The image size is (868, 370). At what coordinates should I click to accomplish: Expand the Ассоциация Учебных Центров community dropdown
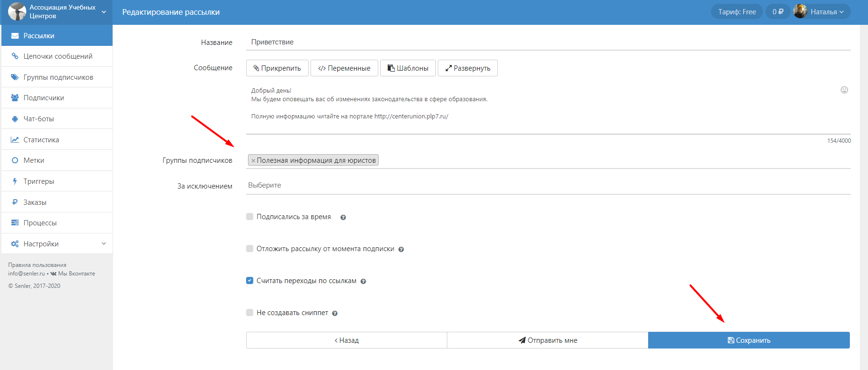[x=104, y=12]
